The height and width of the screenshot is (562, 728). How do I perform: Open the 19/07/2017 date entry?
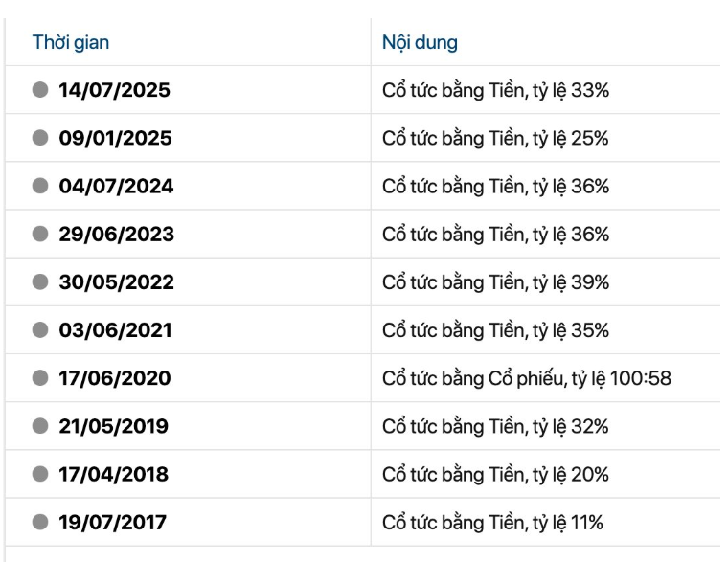[113, 523]
